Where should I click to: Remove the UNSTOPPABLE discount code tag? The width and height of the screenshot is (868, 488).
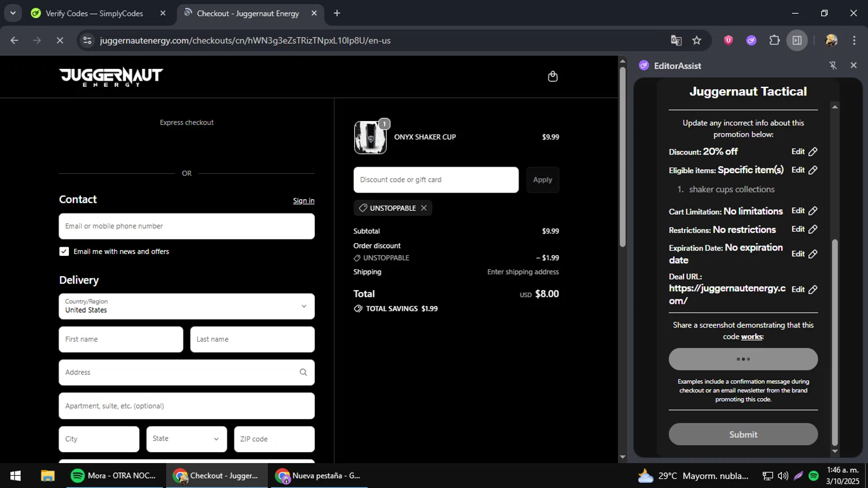(424, 208)
